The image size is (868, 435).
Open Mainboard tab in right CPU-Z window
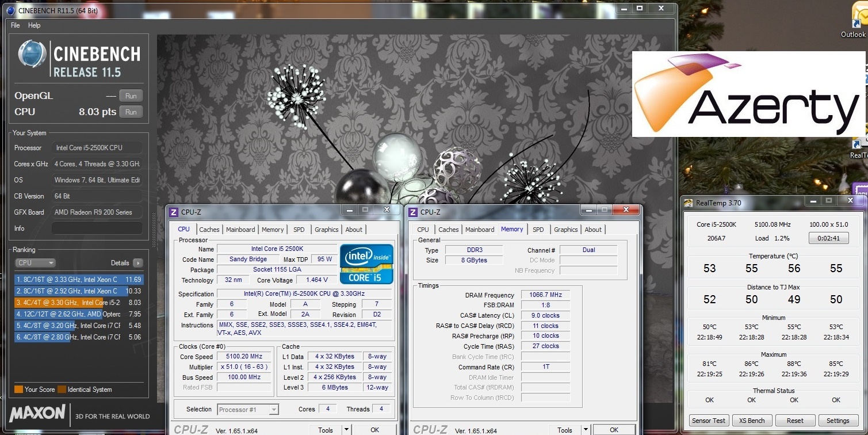pos(480,230)
